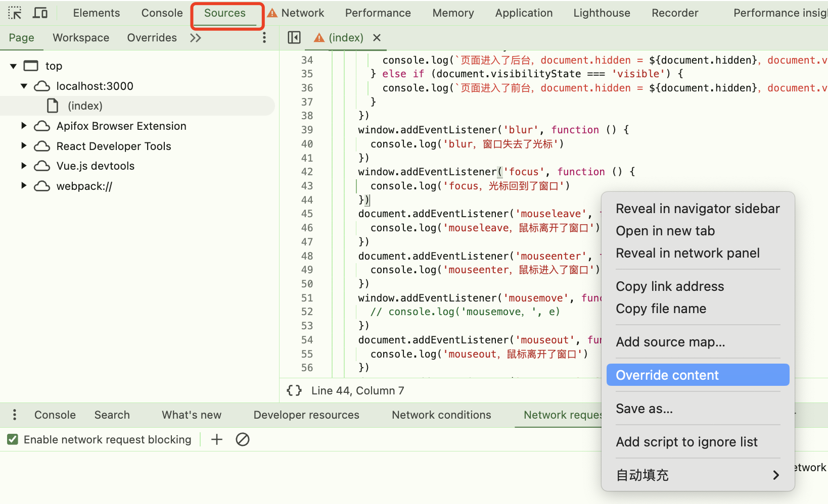828x504 pixels.
Task: Choose Open in new tab
Action: [698, 231]
